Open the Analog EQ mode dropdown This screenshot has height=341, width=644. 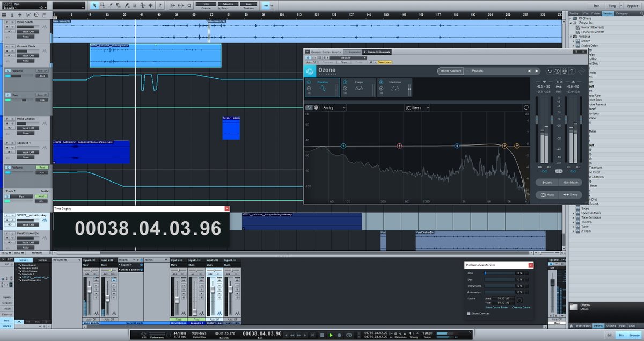click(334, 107)
